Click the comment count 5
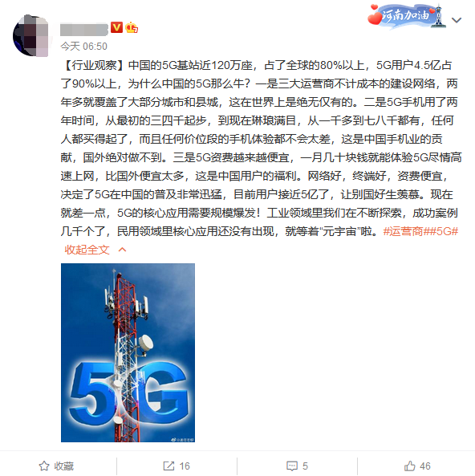 click(x=305, y=466)
